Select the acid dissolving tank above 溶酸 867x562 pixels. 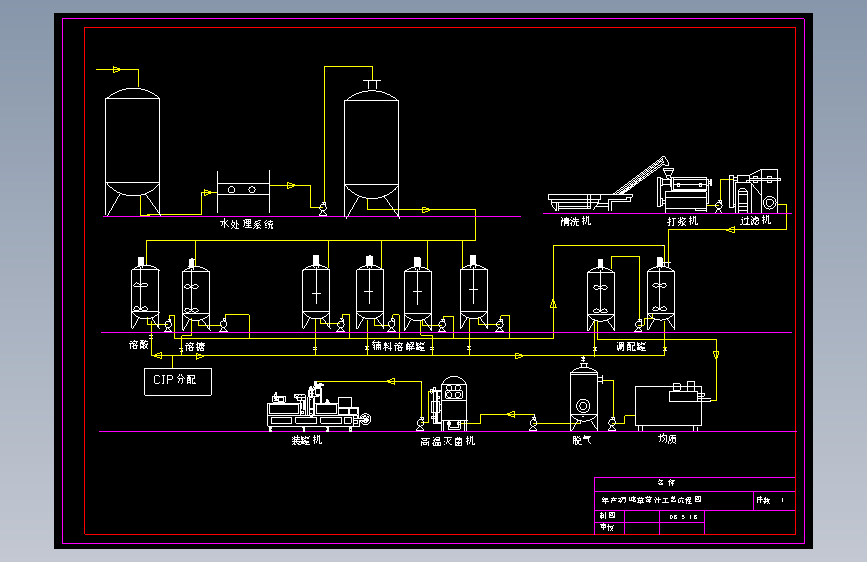click(x=145, y=294)
